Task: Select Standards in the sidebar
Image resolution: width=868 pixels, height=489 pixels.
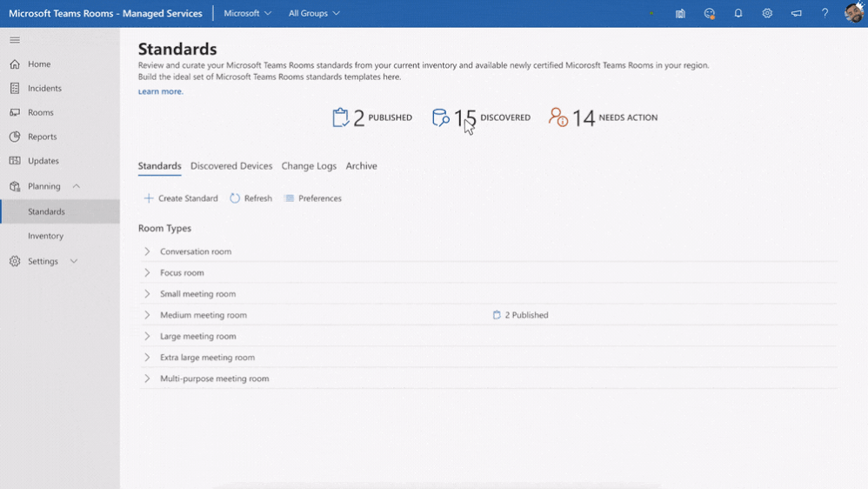Action: (x=60, y=211)
